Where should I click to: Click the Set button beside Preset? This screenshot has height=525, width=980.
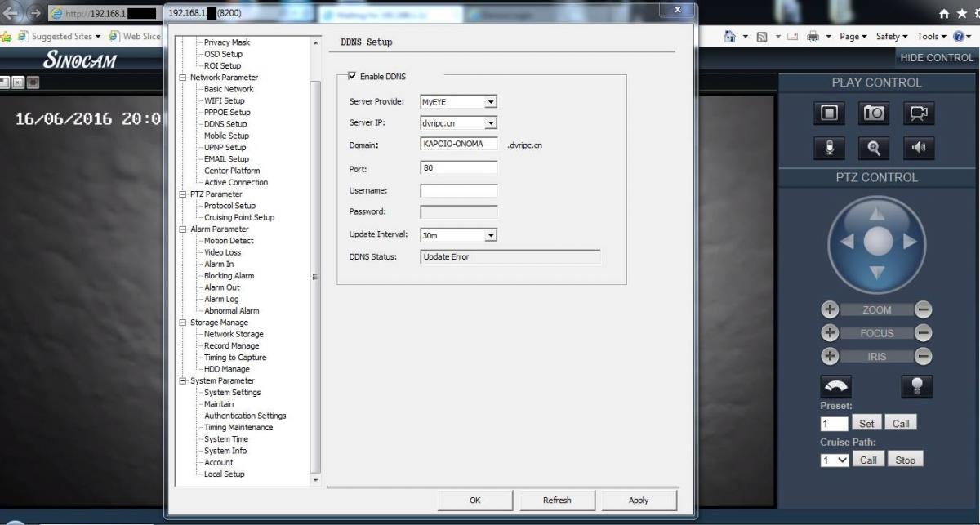[866, 424]
